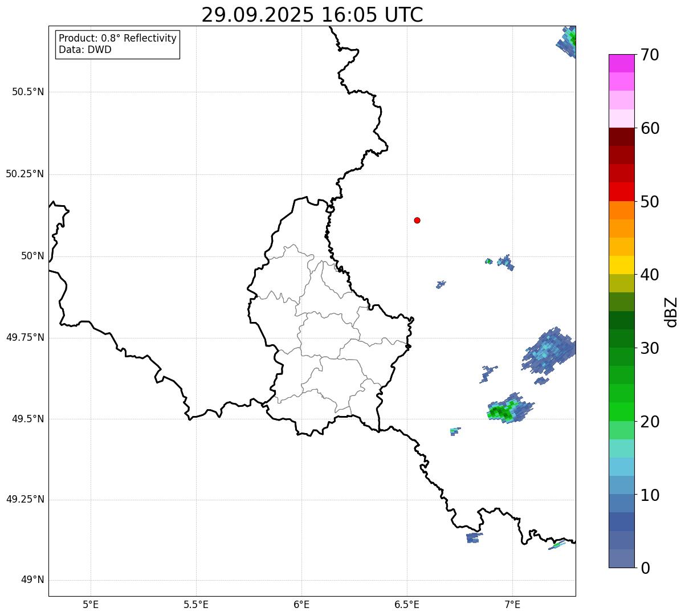Click the 50.5°N latitude label
This screenshot has height=616, width=685.
click(28, 92)
